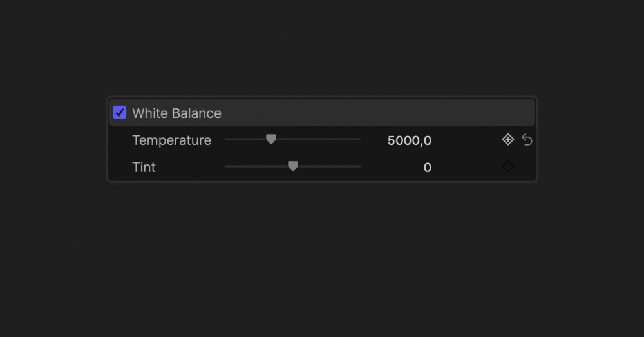Click the Tint keyframe diamond icon
This screenshot has width=644, height=337.
click(508, 166)
